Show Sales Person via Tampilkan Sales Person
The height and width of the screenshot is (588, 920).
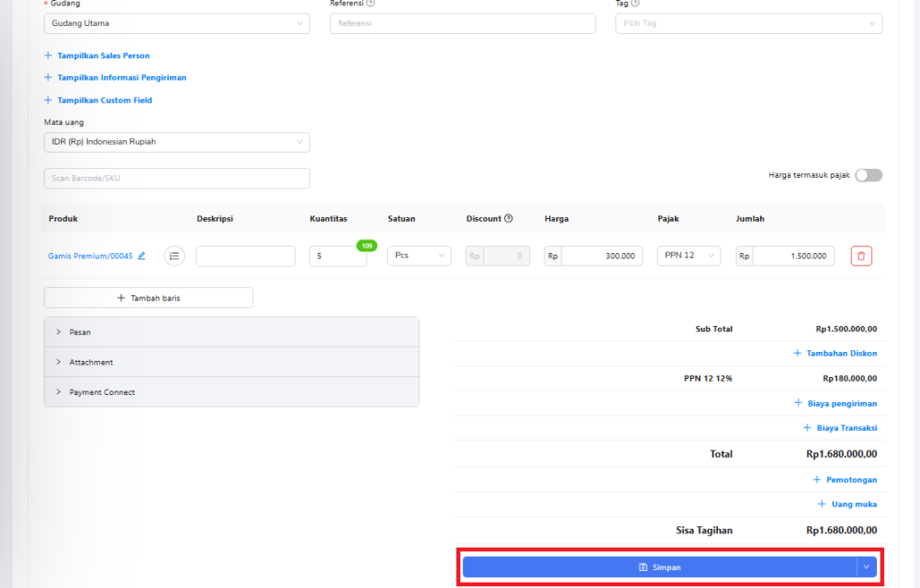(x=97, y=56)
